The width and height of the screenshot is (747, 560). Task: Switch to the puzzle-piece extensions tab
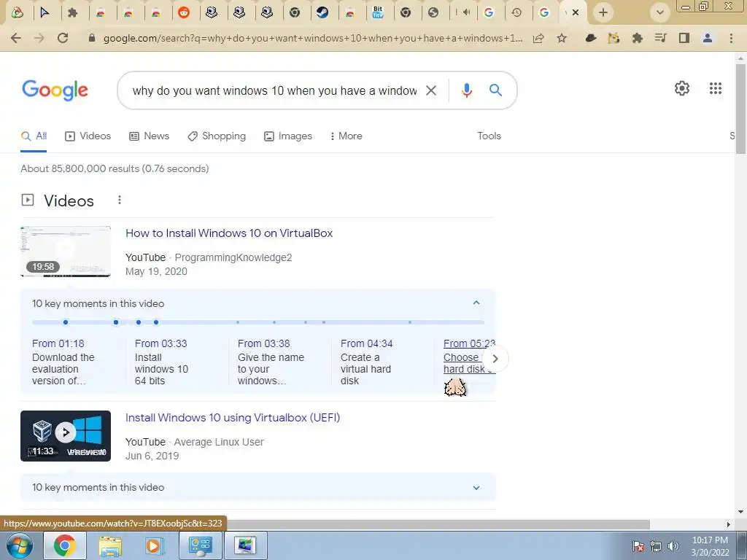pyautogui.click(x=72, y=13)
